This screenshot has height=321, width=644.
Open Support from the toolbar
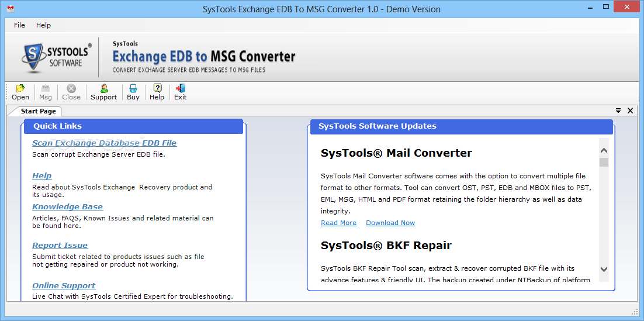tap(103, 92)
